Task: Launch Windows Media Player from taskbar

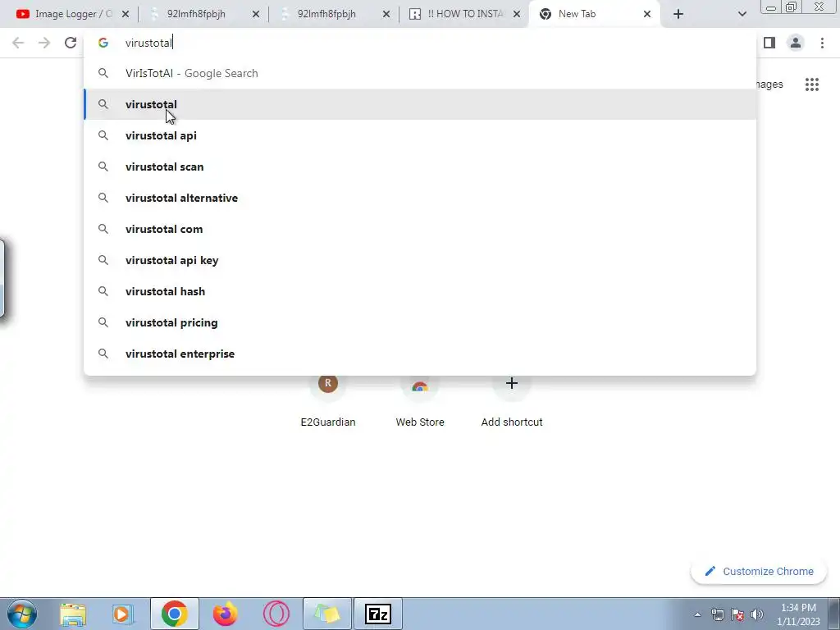Action: 122,614
